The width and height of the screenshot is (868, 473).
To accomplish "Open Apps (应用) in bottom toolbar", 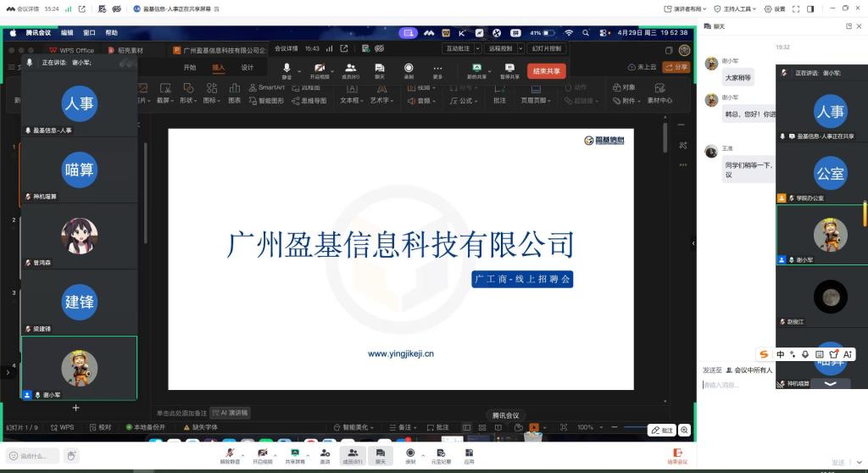I will click(x=469, y=456).
